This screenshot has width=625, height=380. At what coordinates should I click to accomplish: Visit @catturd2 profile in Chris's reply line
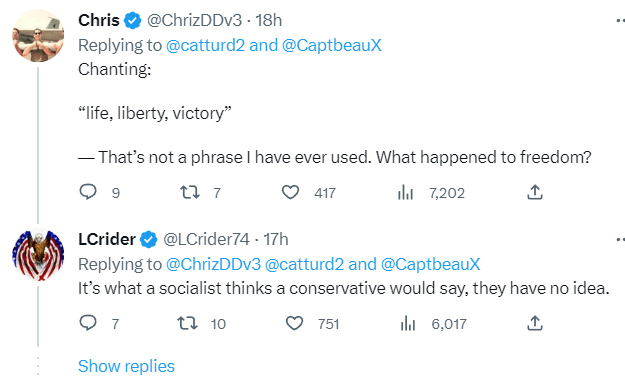click(205, 45)
